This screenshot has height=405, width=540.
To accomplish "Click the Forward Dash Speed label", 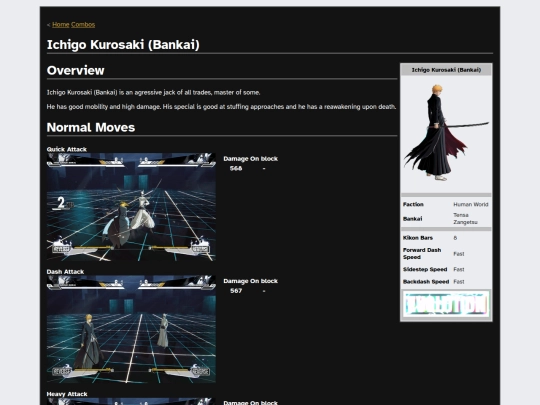I will [422, 253].
